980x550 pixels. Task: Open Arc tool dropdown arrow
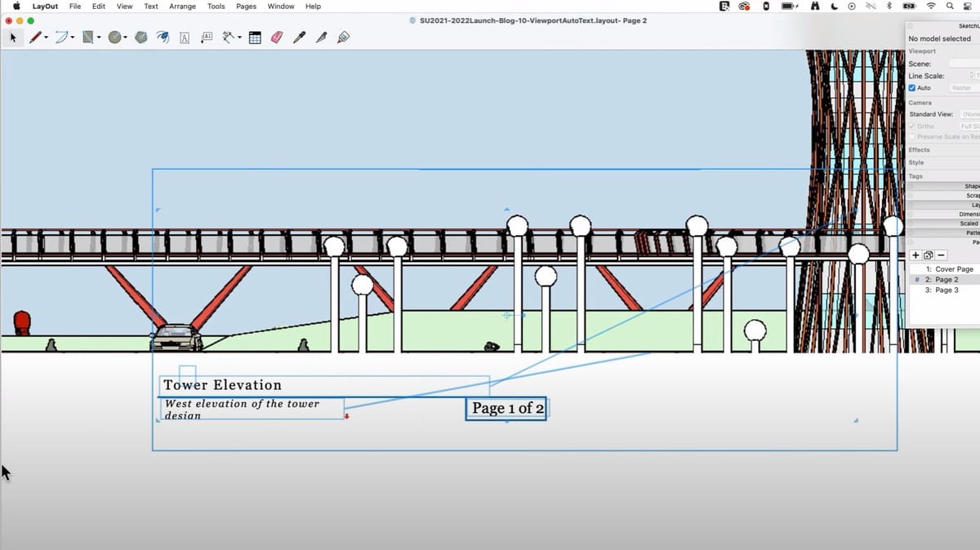click(x=73, y=38)
